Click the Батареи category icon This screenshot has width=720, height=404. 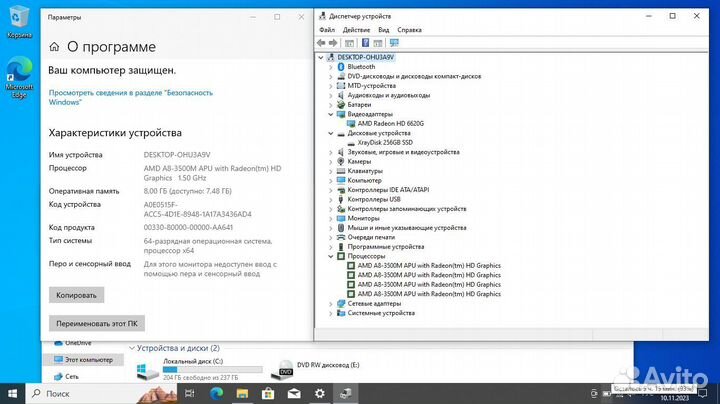341,105
